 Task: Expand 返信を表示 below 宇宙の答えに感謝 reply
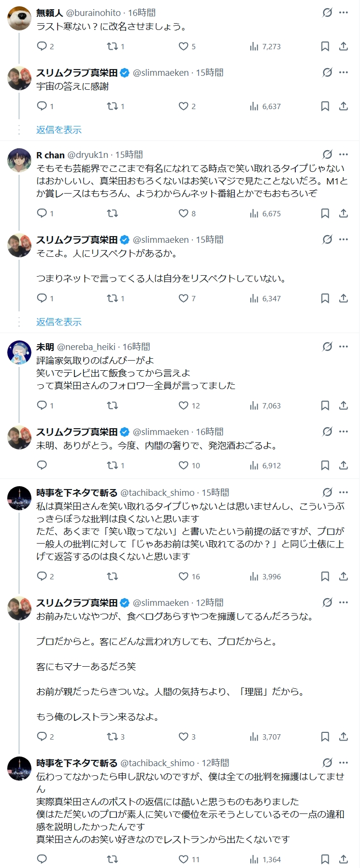click(x=59, y=130)
